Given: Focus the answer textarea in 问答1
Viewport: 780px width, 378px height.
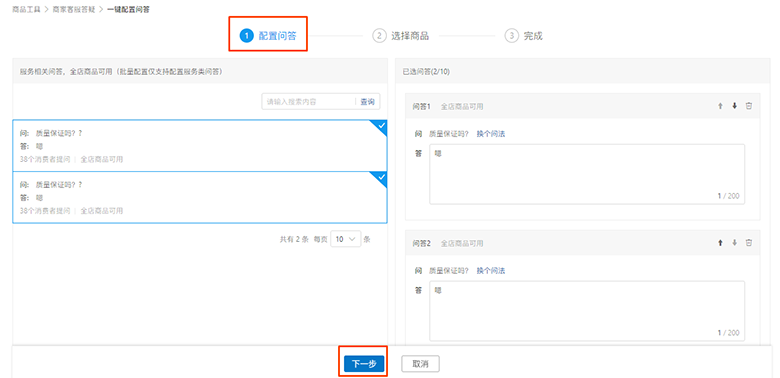Looking at the screenshot, I should (587, 174).
